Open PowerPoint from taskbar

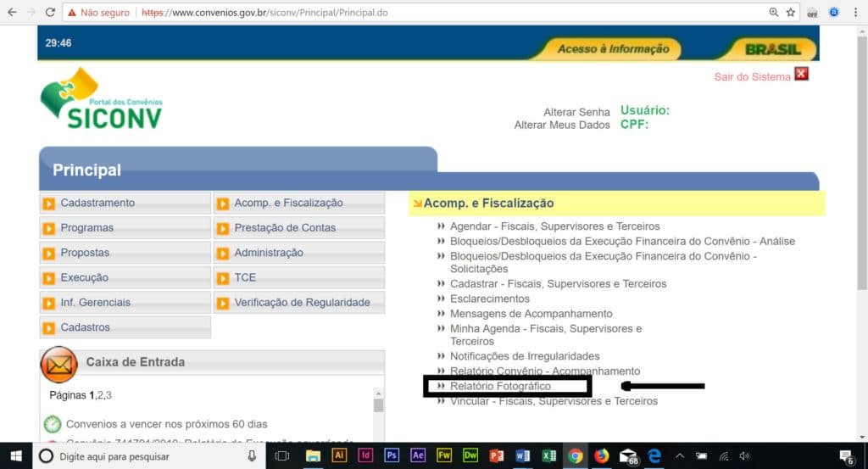point(497,455)
